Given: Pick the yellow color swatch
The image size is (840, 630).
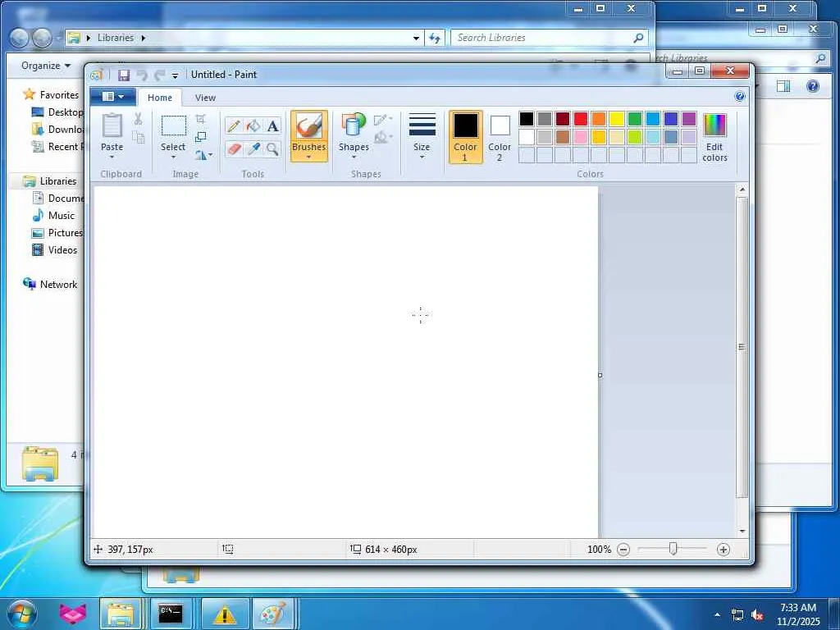Looking at the screenshot, I should click(617, 119).
